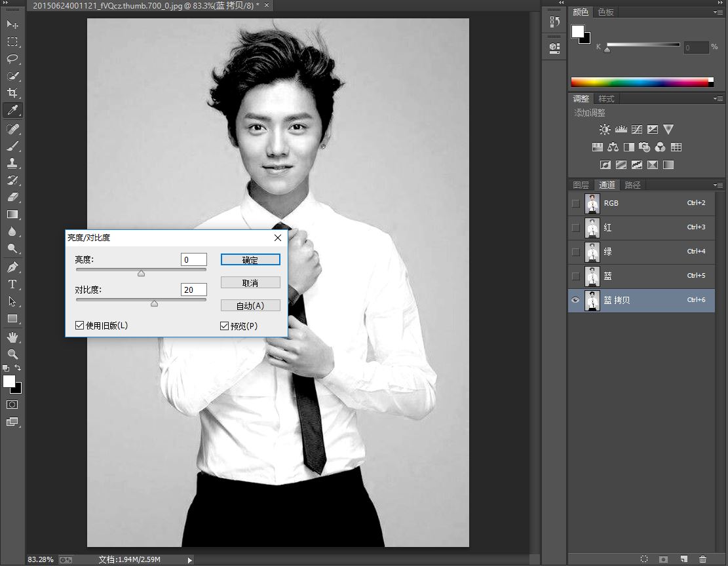Click the 确定 button in dialog

click(250, 259)
